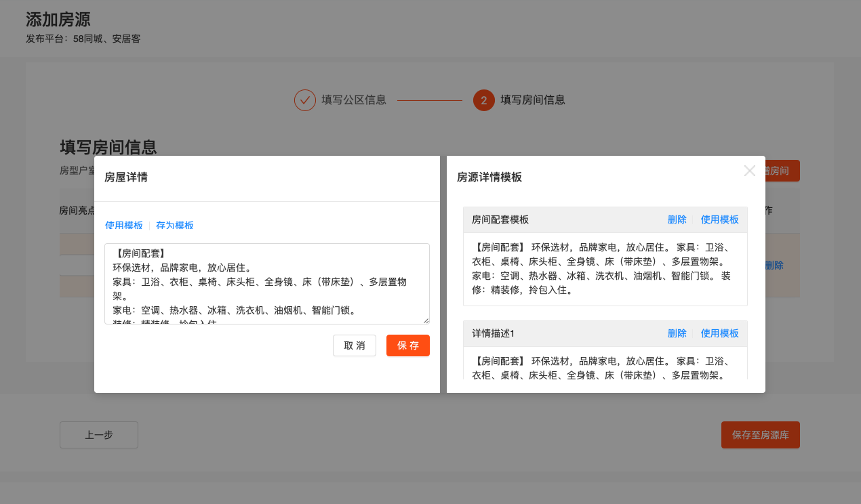Apply the 房间配套模板 via 使用模板
The image size is (861, 504).
click(719, 219)
